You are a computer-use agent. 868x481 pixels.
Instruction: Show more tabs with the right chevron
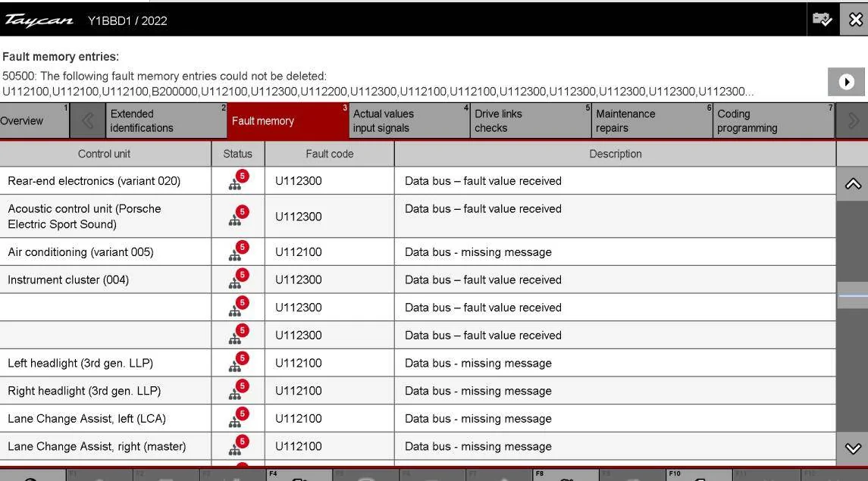click(x=853, y=120)
